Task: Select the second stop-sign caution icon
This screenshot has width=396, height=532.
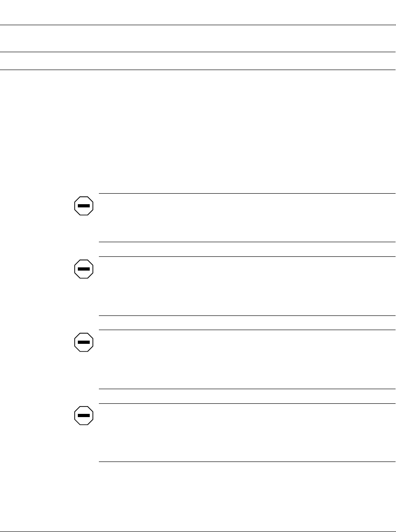Action: (83, 269)
